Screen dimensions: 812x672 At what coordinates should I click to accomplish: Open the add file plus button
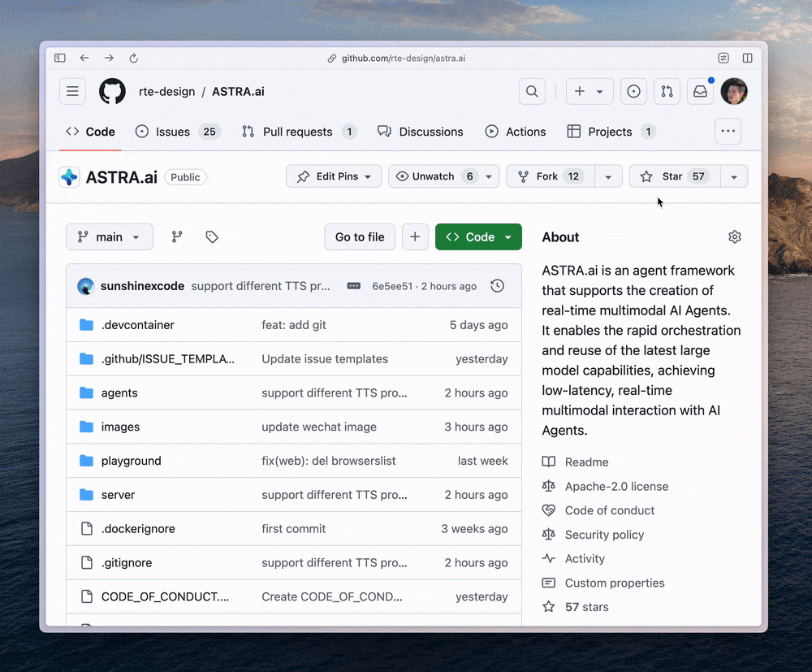pos(415,236)
